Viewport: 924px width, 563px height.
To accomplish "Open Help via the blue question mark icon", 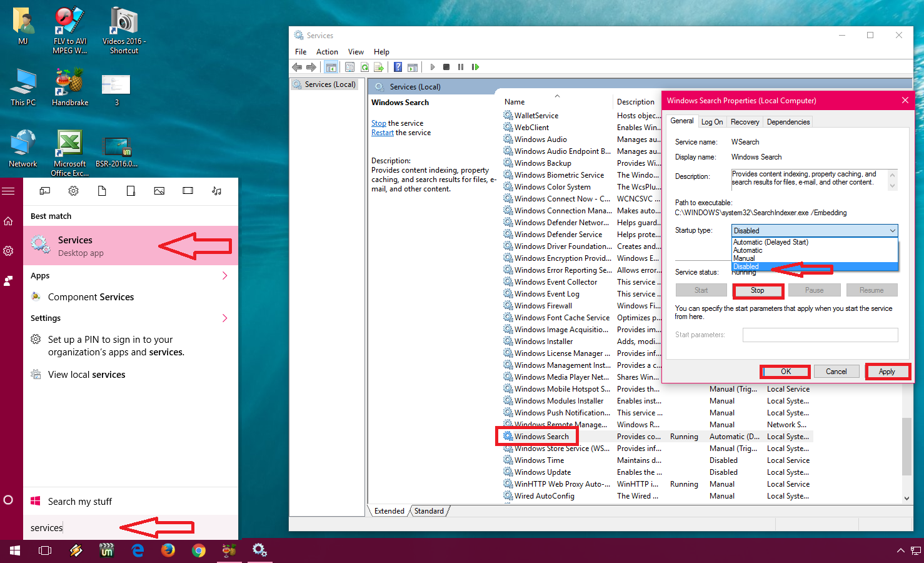I will (398, 67).
